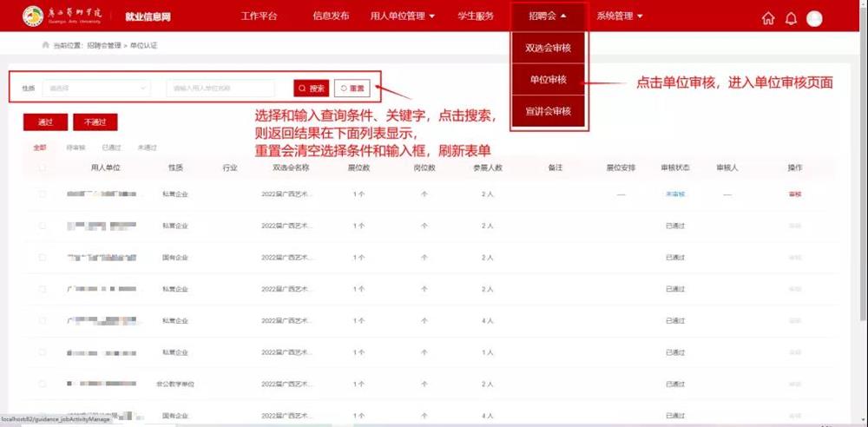
Task: Click the user avatar icon
Action: tap(814, 18)
